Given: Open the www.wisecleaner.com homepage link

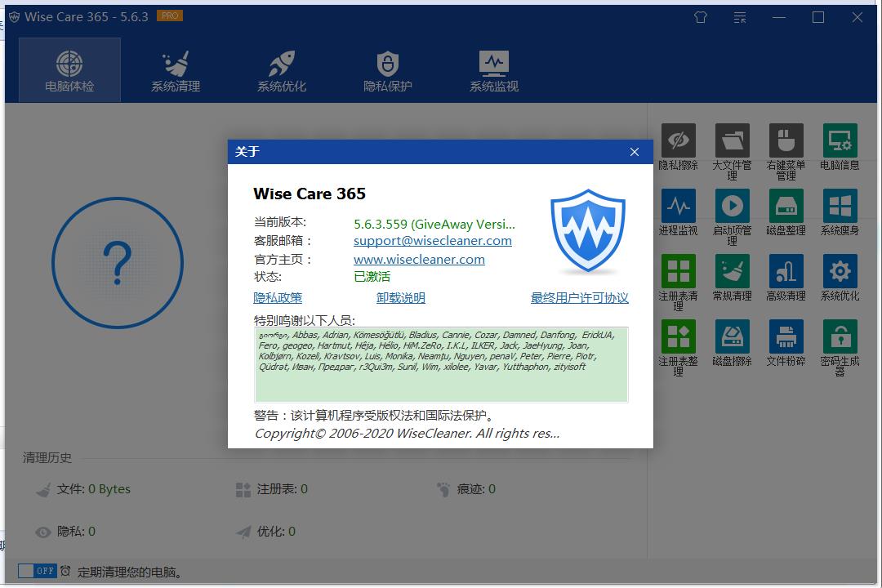Looking at the screenshot, I should (419, 260).
